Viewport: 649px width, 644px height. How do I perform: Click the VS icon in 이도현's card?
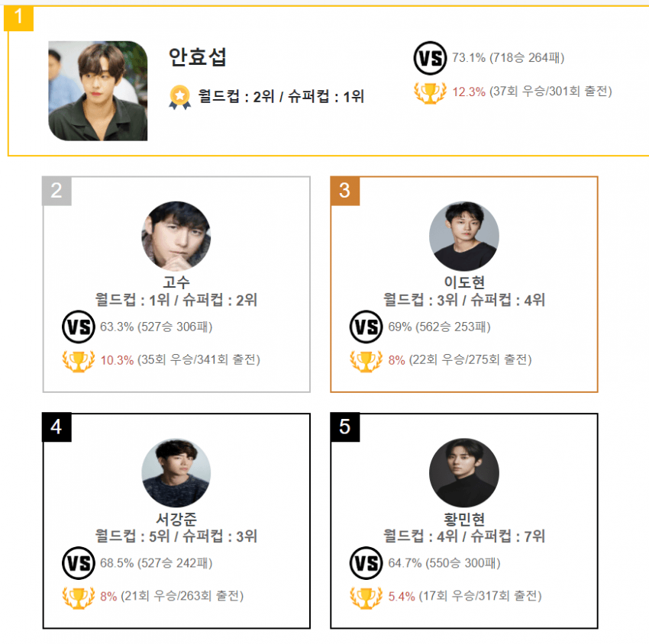point(366,327)
